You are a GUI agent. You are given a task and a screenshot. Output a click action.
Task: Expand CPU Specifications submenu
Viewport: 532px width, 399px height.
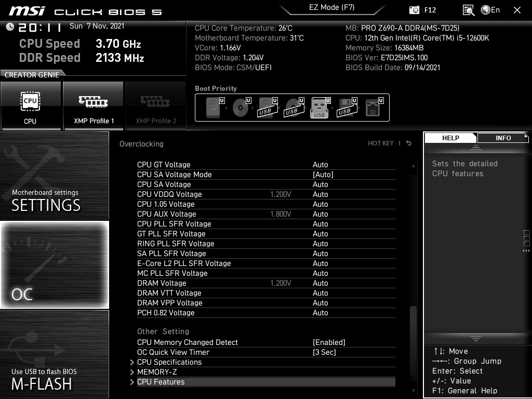266,362
